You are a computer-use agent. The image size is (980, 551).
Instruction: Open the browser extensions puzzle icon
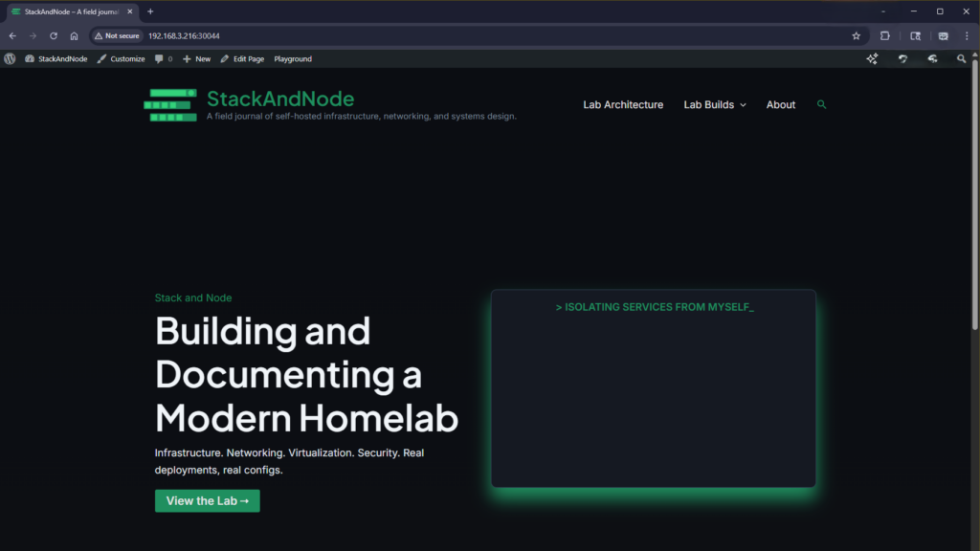click(x=885, y=35)
